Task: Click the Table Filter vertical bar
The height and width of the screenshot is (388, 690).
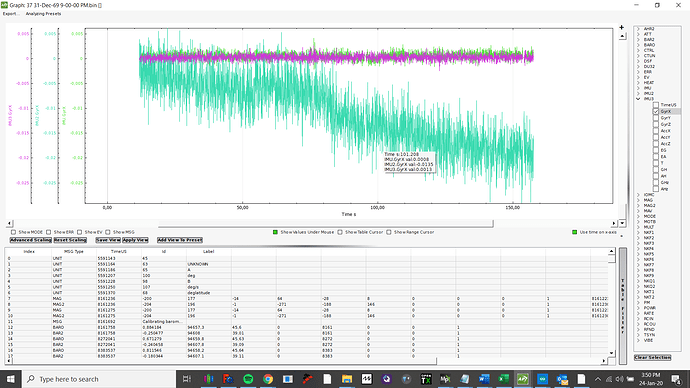Action: point(623,306)
